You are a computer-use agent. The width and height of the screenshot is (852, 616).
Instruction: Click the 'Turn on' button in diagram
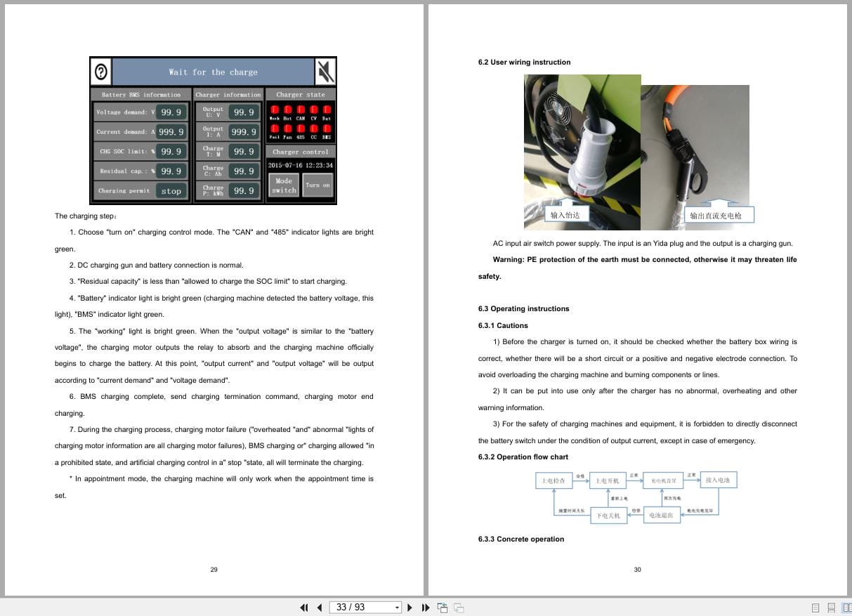(317, 185)
